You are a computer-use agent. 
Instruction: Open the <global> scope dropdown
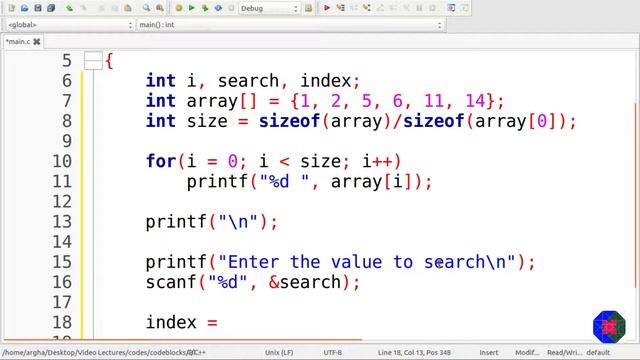(x=70, y=25)
